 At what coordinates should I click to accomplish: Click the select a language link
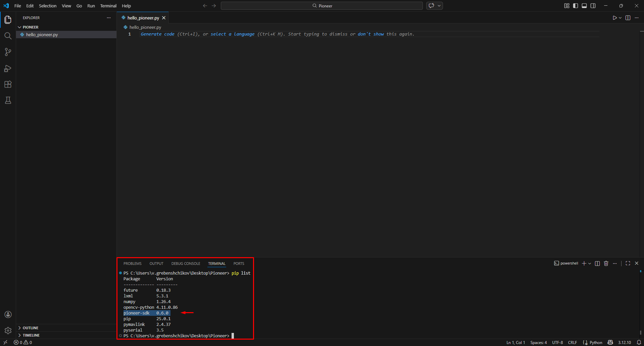[x=233, y=34]
